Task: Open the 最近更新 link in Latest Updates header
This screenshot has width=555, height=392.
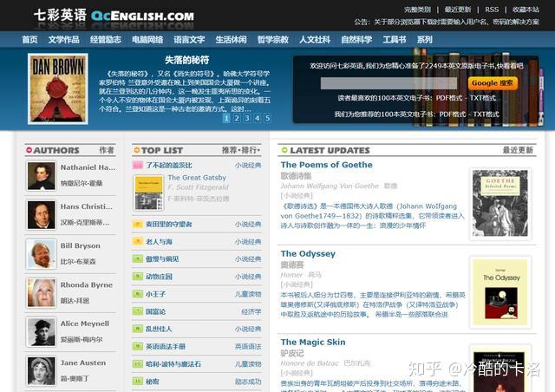Action: pyautogui.click(x=518, y=150)
